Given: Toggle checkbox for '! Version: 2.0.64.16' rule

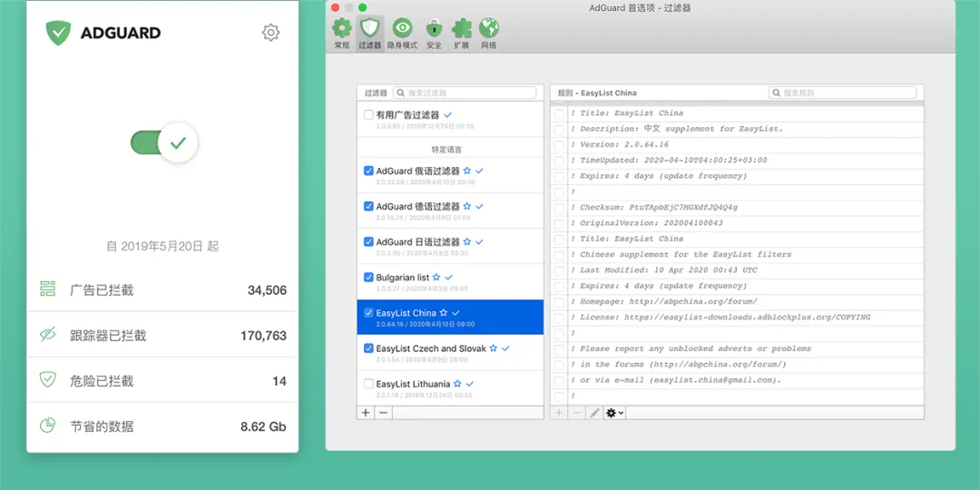Looking at the screenshot, I should (559, 145).
